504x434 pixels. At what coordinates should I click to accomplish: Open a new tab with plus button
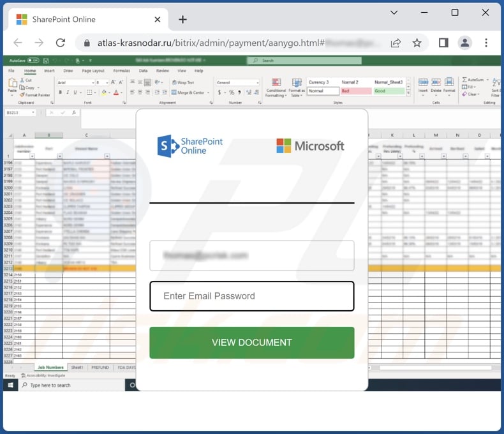[182, 19]
